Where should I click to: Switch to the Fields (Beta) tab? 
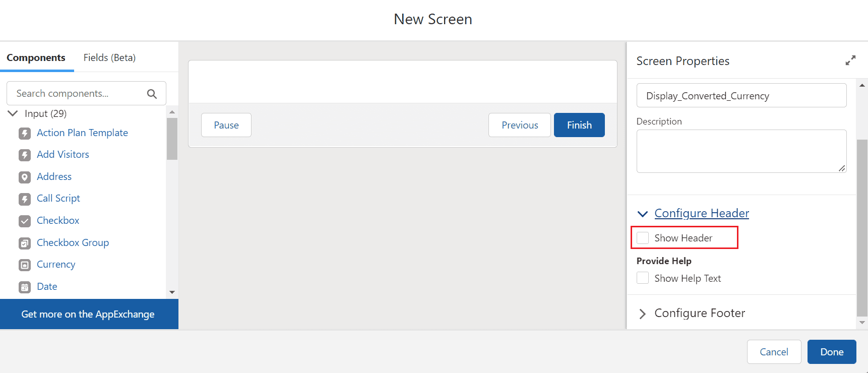click(109, 57)
